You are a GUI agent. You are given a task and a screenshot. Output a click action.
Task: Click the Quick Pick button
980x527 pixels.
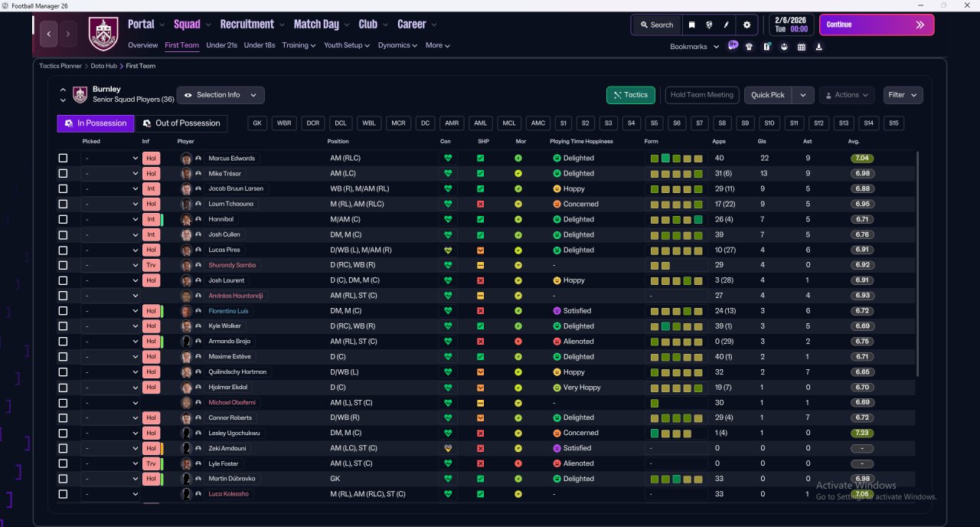(x=768, y=95)
